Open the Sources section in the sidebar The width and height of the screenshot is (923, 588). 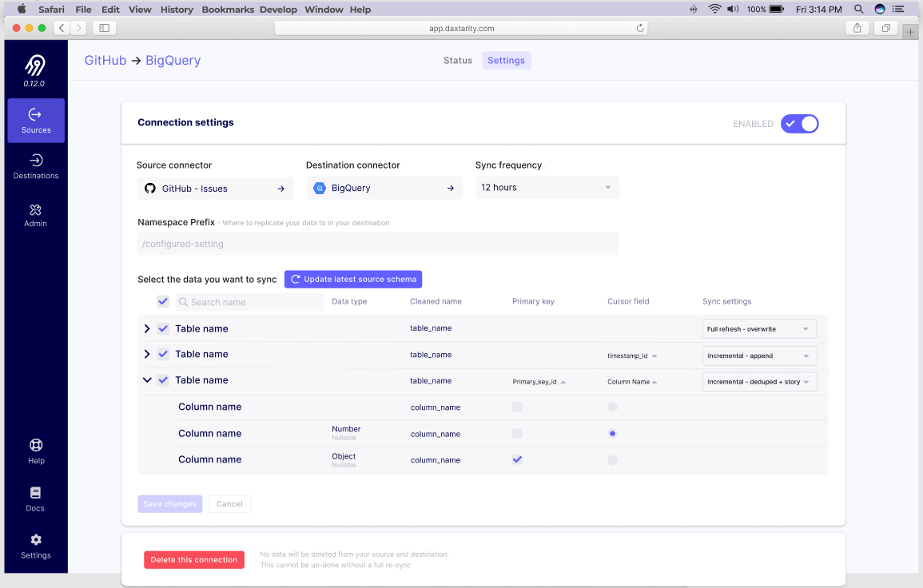[35, 121]
